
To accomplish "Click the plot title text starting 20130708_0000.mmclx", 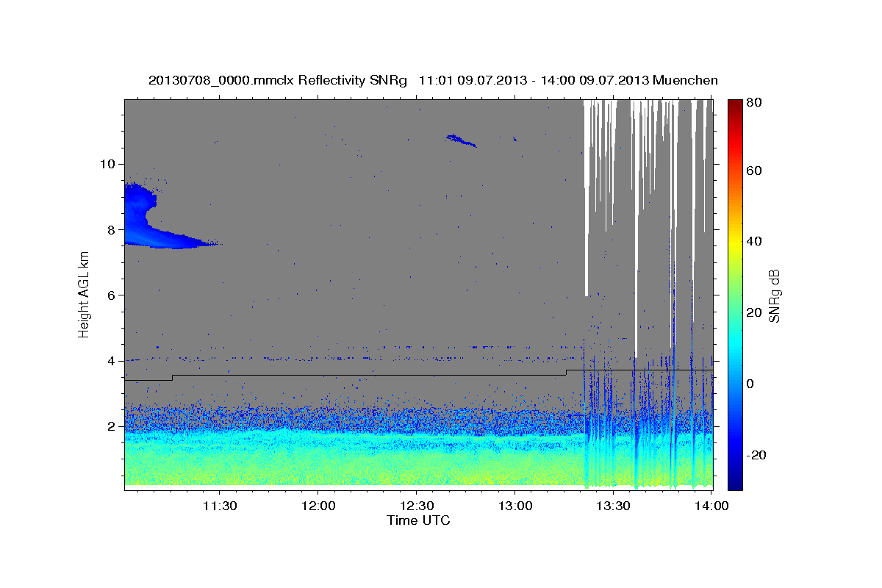I will click(x=433, y=80).
